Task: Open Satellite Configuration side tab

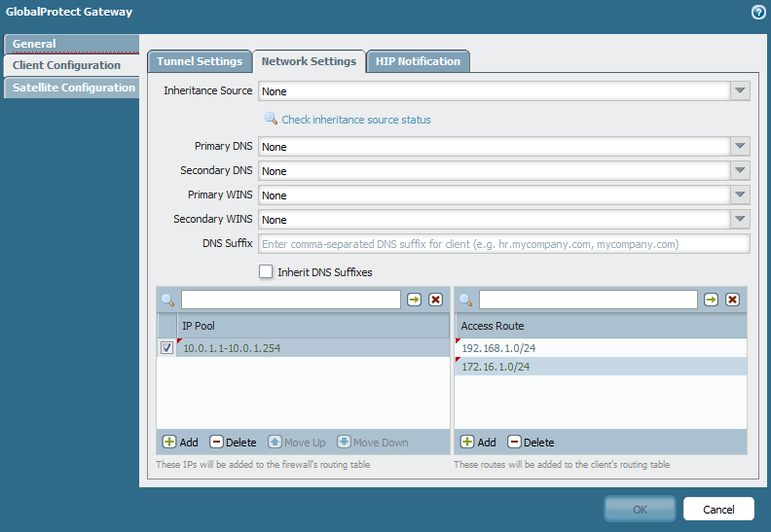Action: (x=71, y=88)
